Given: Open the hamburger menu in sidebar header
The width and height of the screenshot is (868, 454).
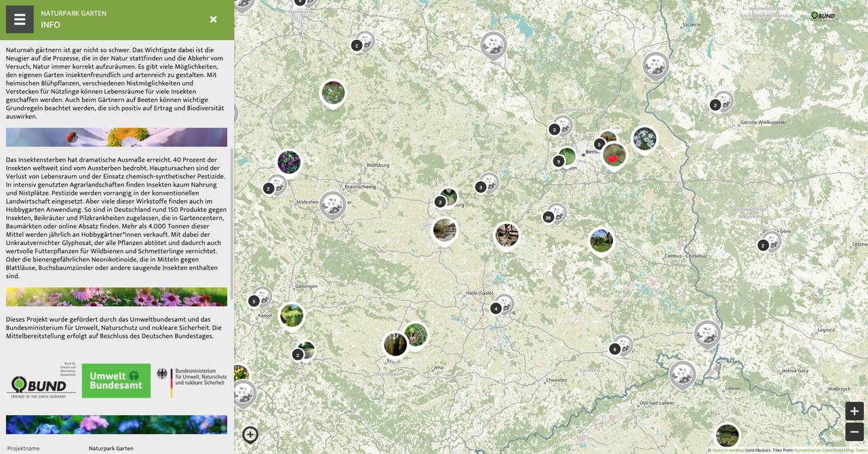Looking at the screenshot, I should 20,20.
